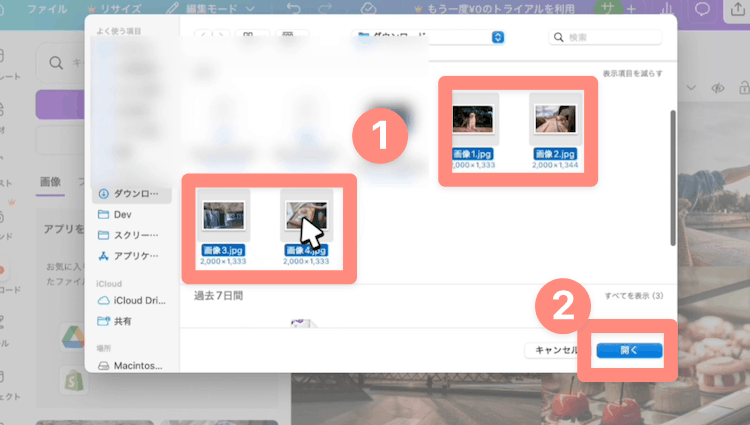Viewport: 750px width, 425px height.
Task: Click the 検索 search field
Action: 605,37
